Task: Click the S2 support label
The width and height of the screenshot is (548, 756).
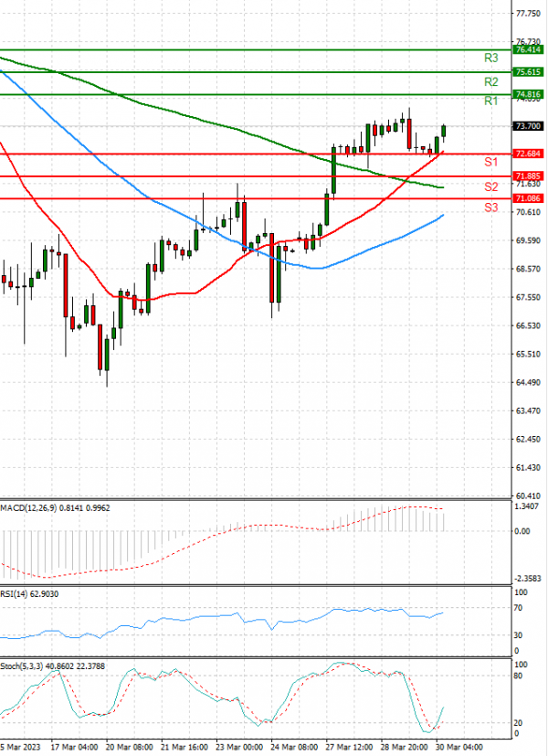Action: click(x=490, y=186)
